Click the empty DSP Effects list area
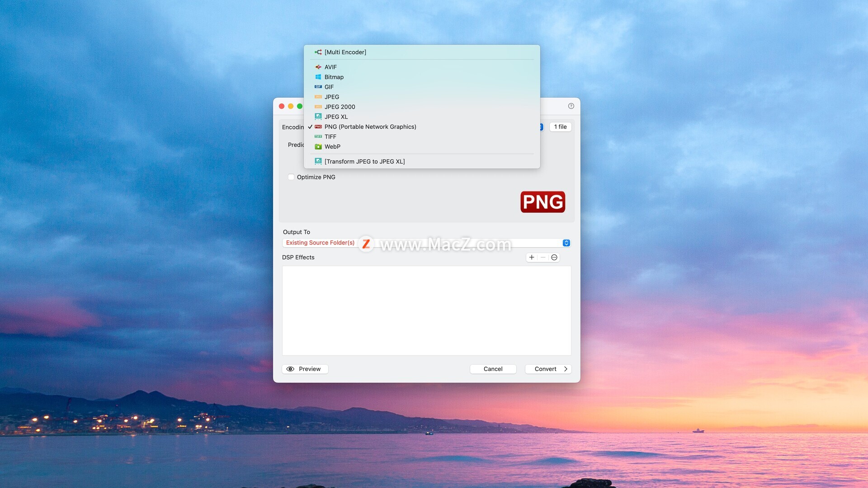 tap(426, 310)
